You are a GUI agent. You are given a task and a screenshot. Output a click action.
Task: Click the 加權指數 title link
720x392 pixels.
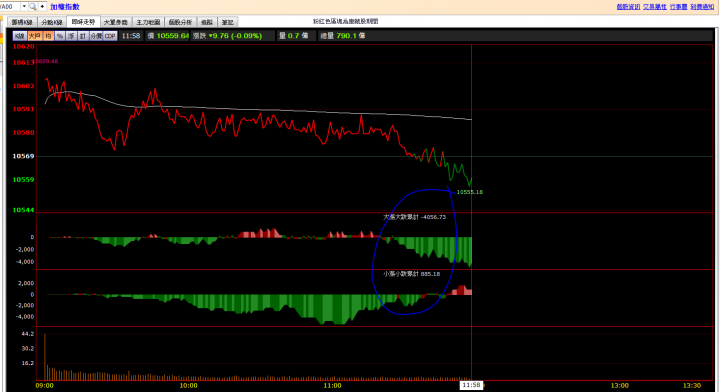65,7
